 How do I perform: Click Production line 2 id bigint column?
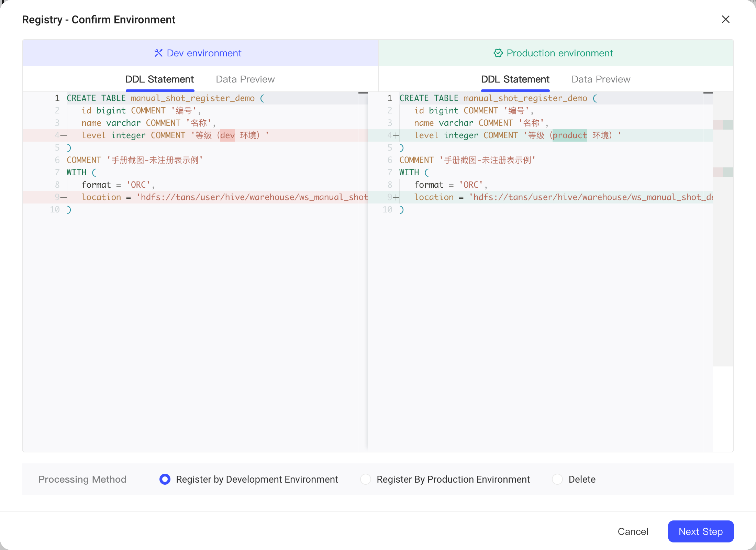474,111
